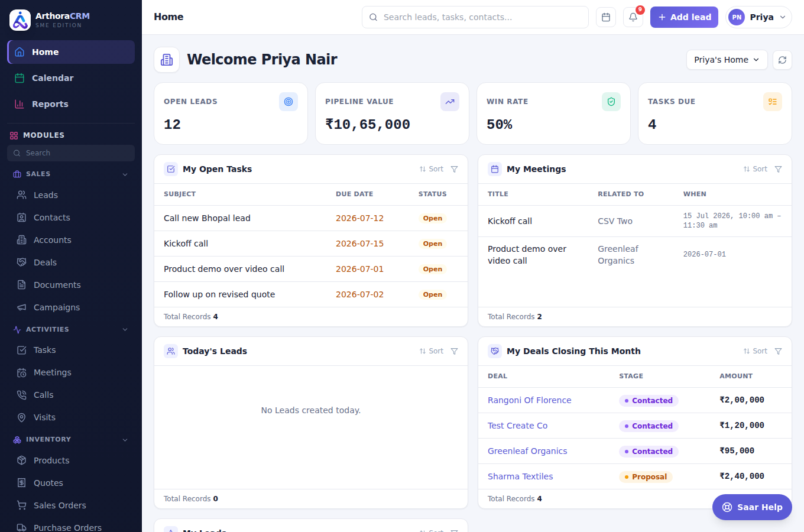Sort the Today's Leads list

pyautogui.click(x=432, y=351)
